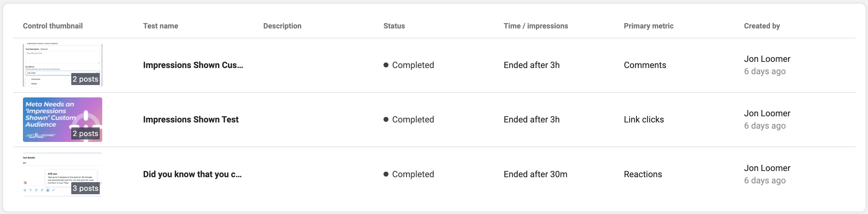Click the Completed status of the Reactions test
The width and height of the screenshot is (868, 214).
[x=408, y=174]
